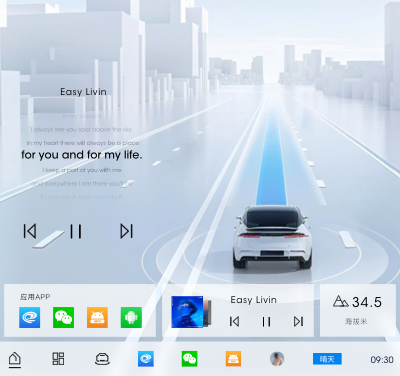The height and width of the screenshot is (376, 400).
Task: Click the 应用APP card title
Action: 35,297
